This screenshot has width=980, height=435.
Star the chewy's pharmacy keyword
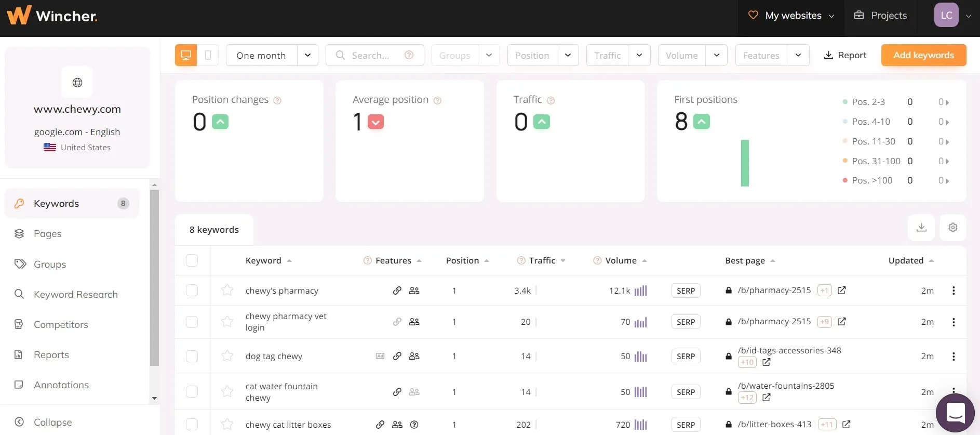coord(227,291)
